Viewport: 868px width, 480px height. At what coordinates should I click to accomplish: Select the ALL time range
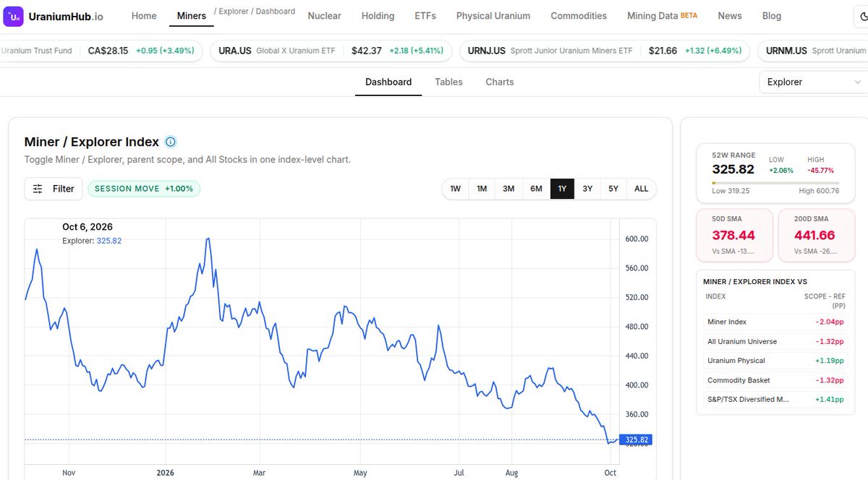(x=642, y=189)
